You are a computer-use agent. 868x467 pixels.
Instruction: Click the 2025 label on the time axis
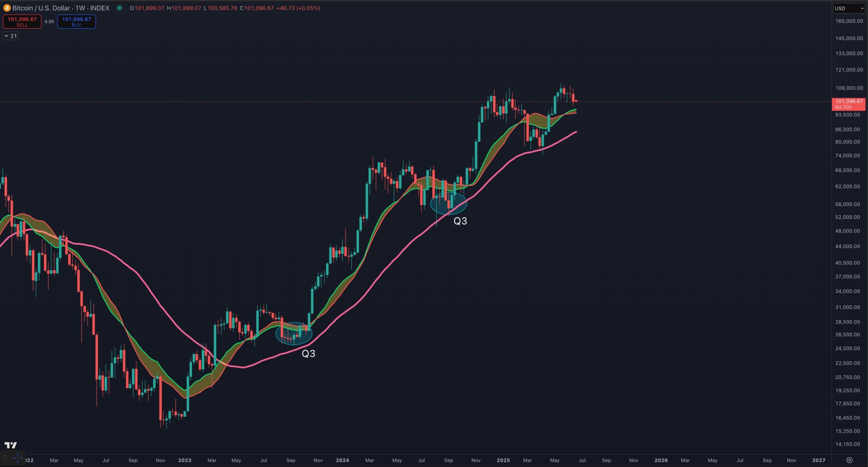click(504, 461)
